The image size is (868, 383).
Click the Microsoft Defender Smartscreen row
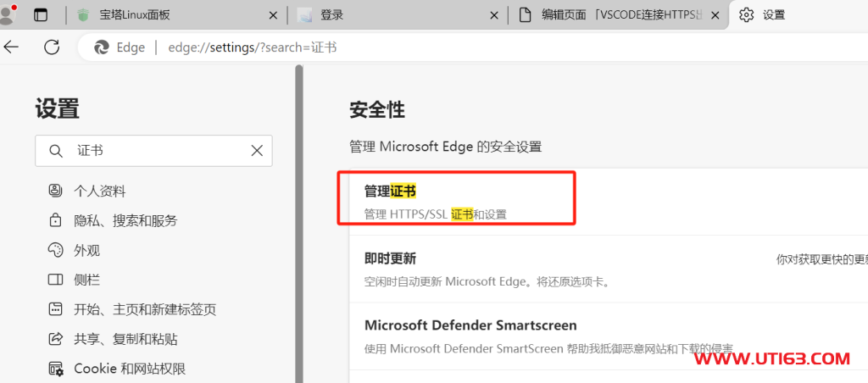609,336
